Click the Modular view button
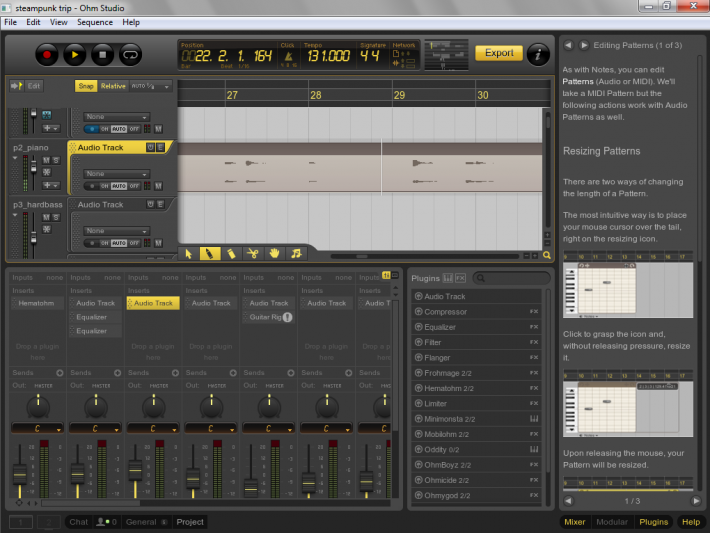Image resolution: width=710 pixels, height=533 pixels. [x=612, y=522]
